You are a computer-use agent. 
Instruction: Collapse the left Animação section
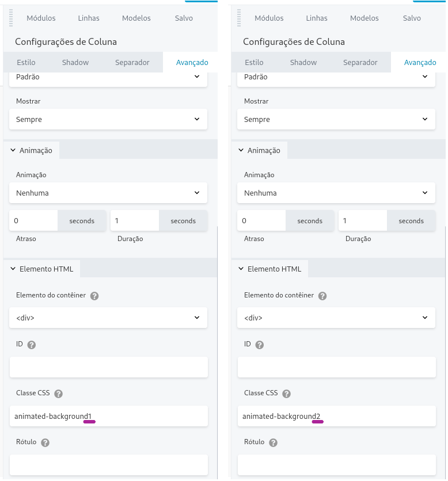(x=31, y=150)
